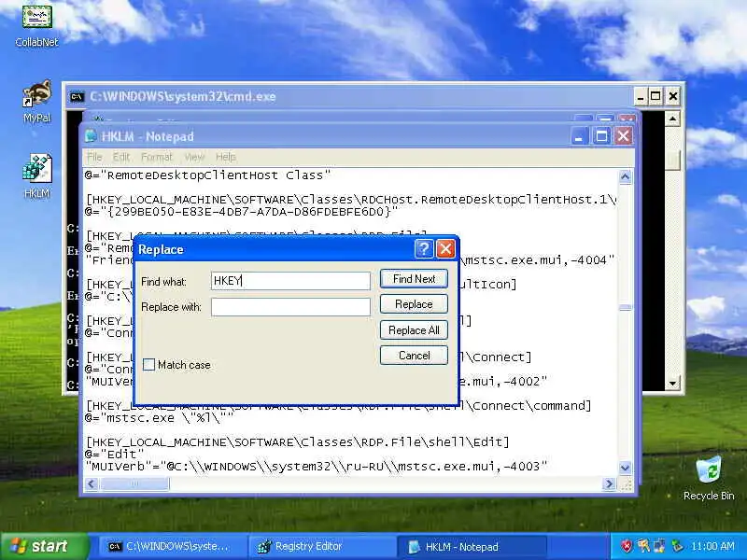Click Notepad horizontal scrollbar left arrow
Image resolution: width=747 pixels, height=560 pixels.
(92, 484)
